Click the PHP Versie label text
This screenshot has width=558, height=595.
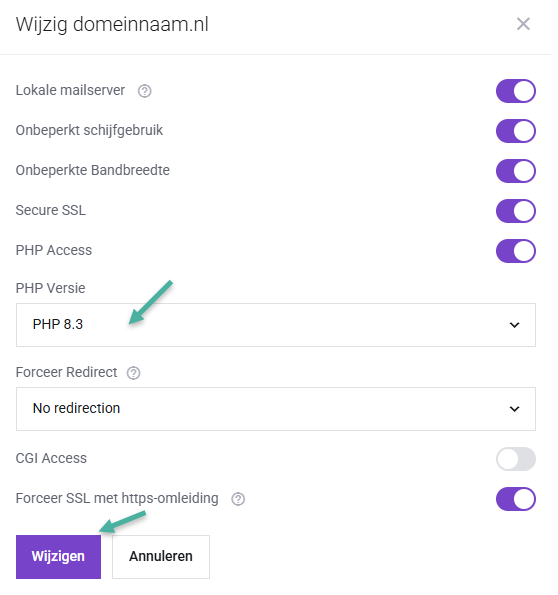(50, 288)
